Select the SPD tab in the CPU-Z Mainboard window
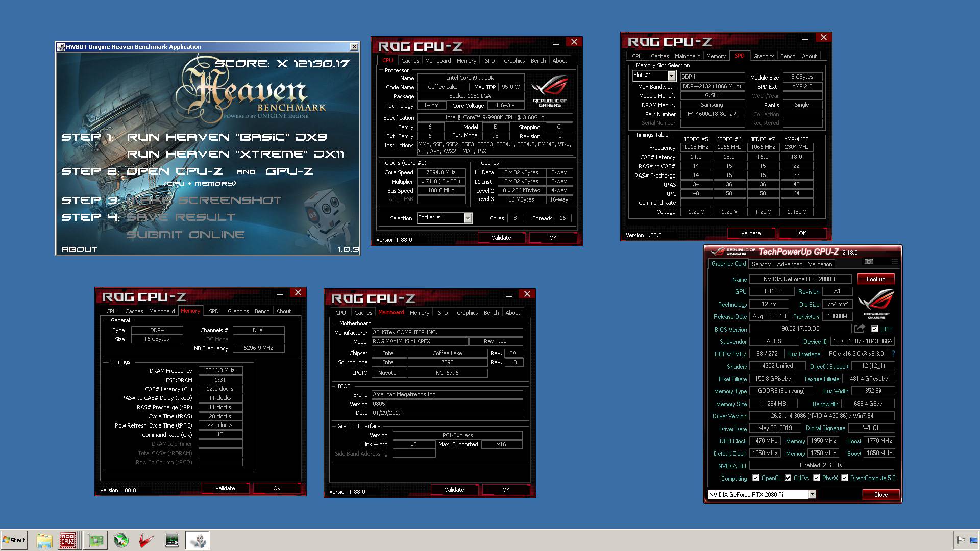Viewport: 980px width, 551px height. coord(443,313)
